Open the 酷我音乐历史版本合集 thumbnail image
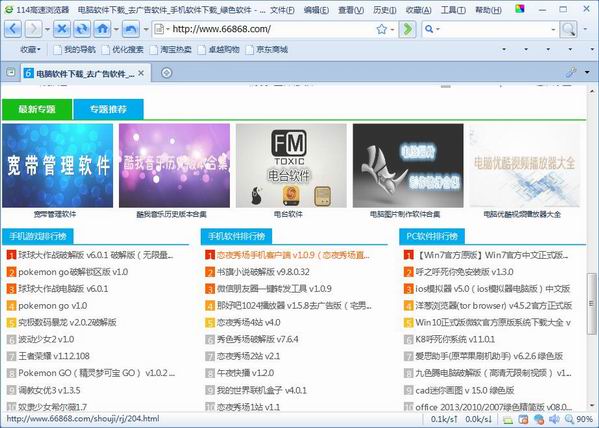Screen dimensions: 599x428 click(174, 165)
